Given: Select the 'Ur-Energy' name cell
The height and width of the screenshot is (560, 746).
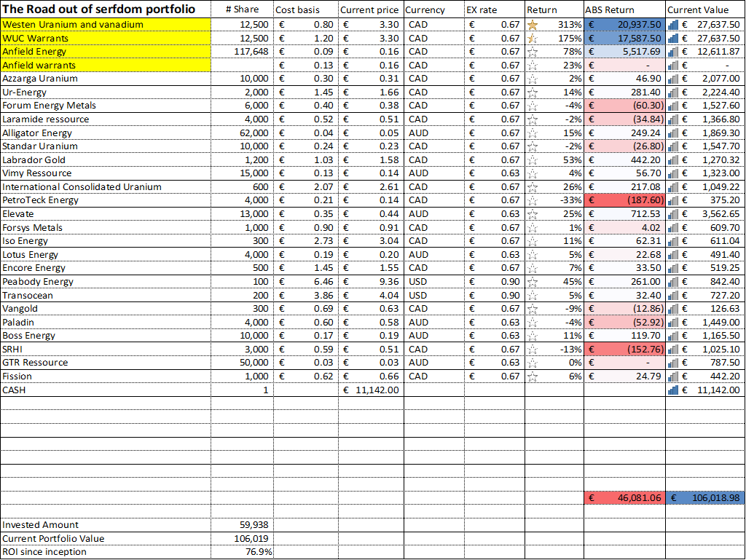Looking at the screenshot, I should click(106, 92).
